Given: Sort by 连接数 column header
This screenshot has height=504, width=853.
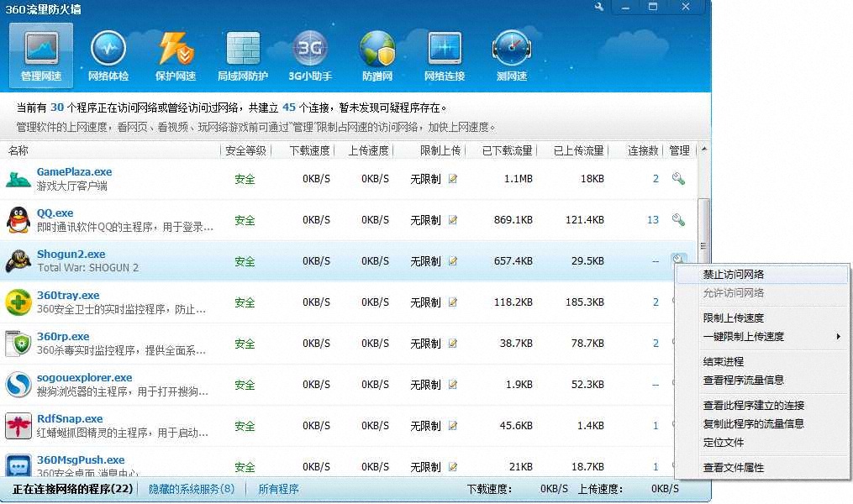Looking at the screenshot, I should (642, 150).
